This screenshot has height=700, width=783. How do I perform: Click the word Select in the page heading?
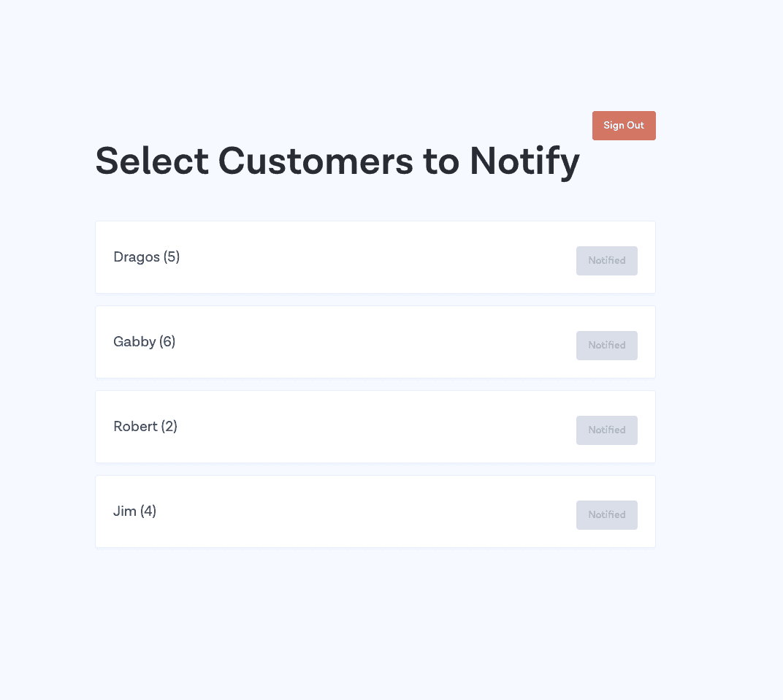[152, 161]
